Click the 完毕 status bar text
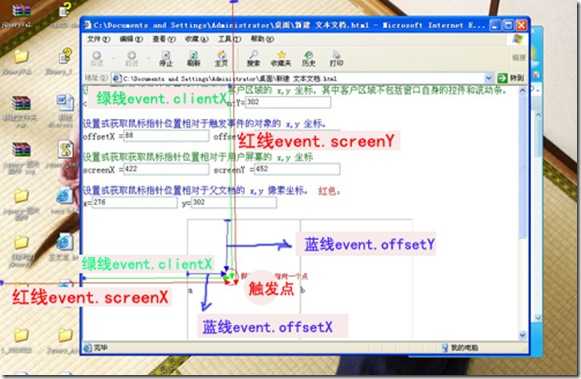 [100, 348]
